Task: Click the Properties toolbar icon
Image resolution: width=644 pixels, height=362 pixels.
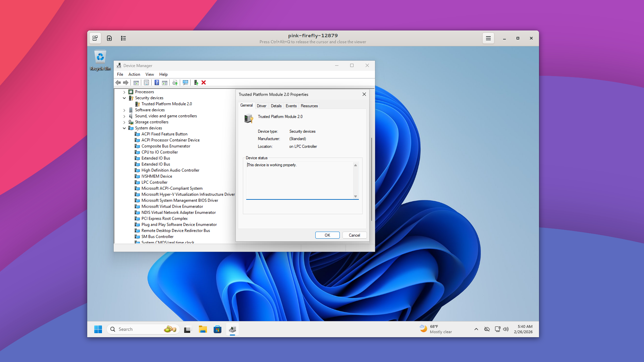Action: click(x=146, y=82)
